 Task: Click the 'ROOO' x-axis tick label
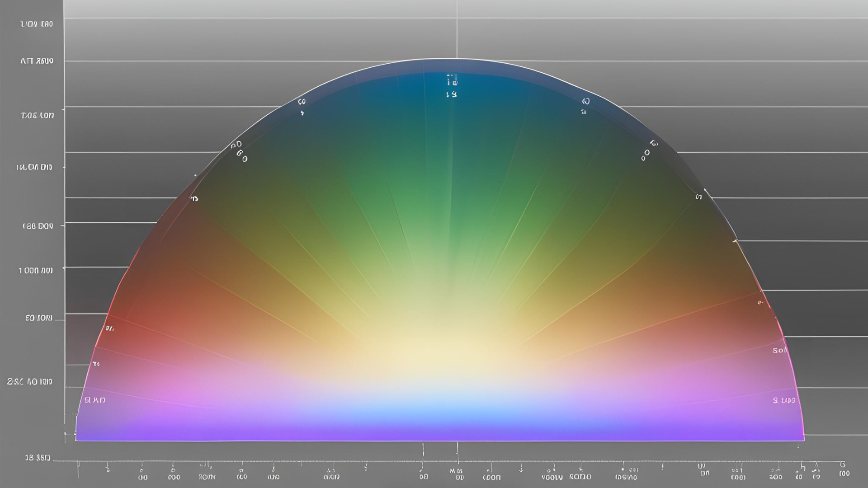[x=580, y=477]
